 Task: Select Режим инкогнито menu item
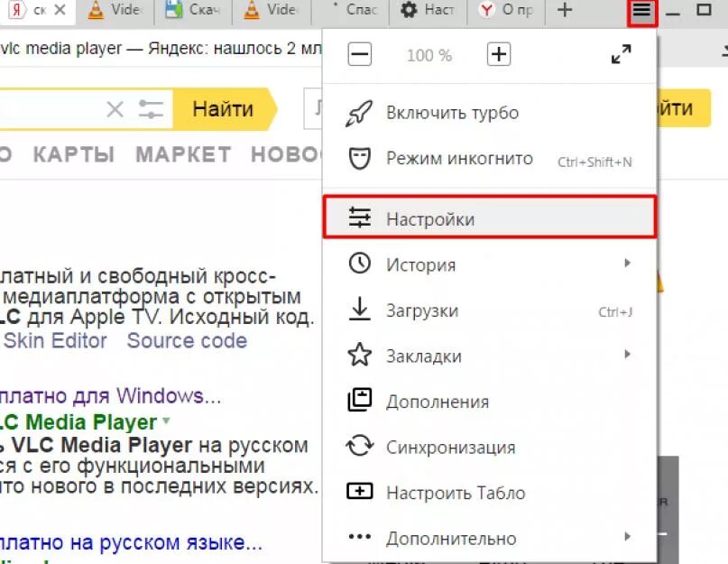490,159
